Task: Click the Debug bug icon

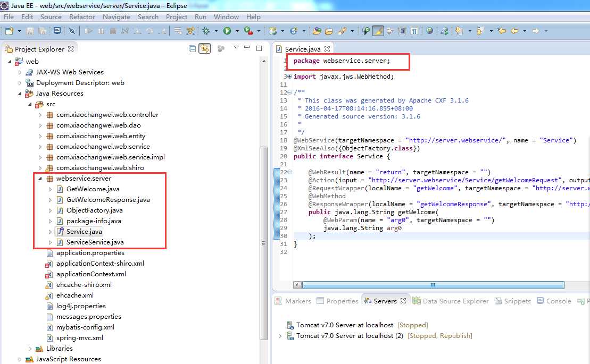Action: [x=206, y=31]
